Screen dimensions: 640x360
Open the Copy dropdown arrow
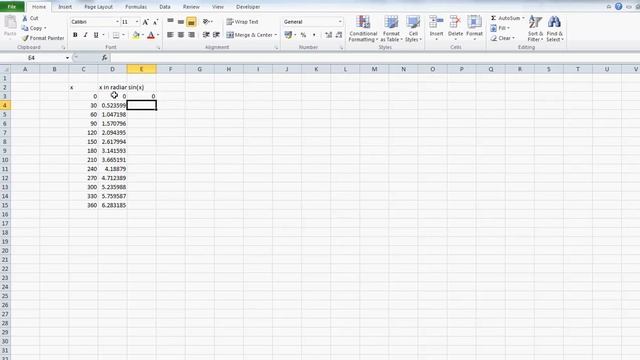(45, 28)
